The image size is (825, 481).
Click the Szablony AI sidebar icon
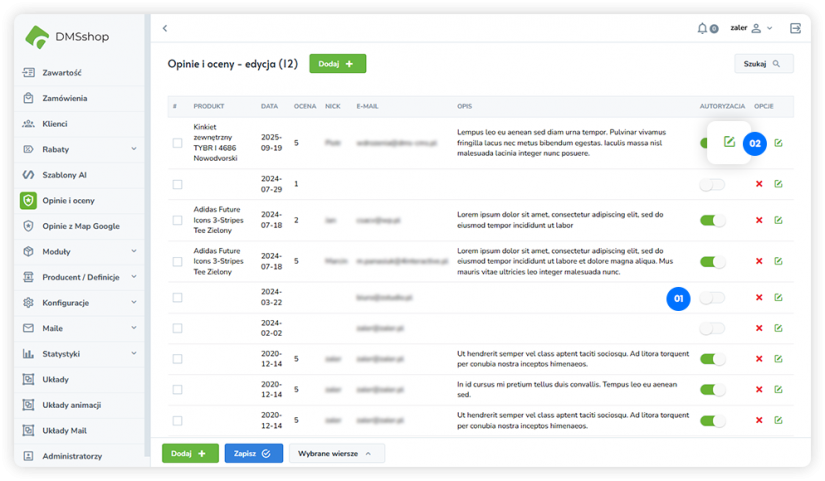coord(29,175)
